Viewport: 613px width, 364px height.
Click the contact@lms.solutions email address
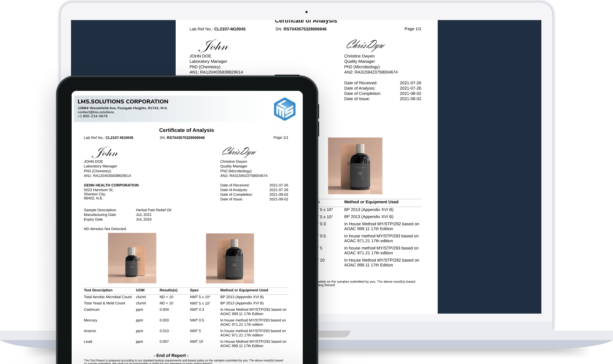[x=96, y=112]
